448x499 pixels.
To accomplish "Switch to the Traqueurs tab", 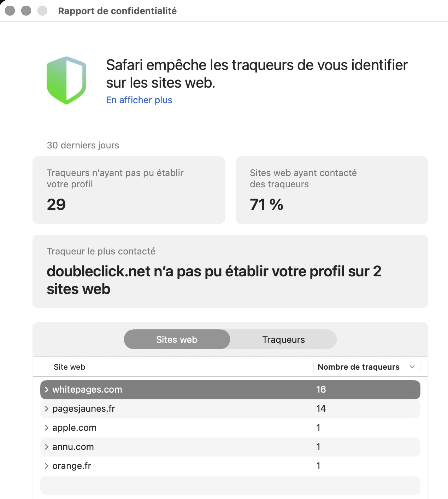I will (x=283, y=339).
